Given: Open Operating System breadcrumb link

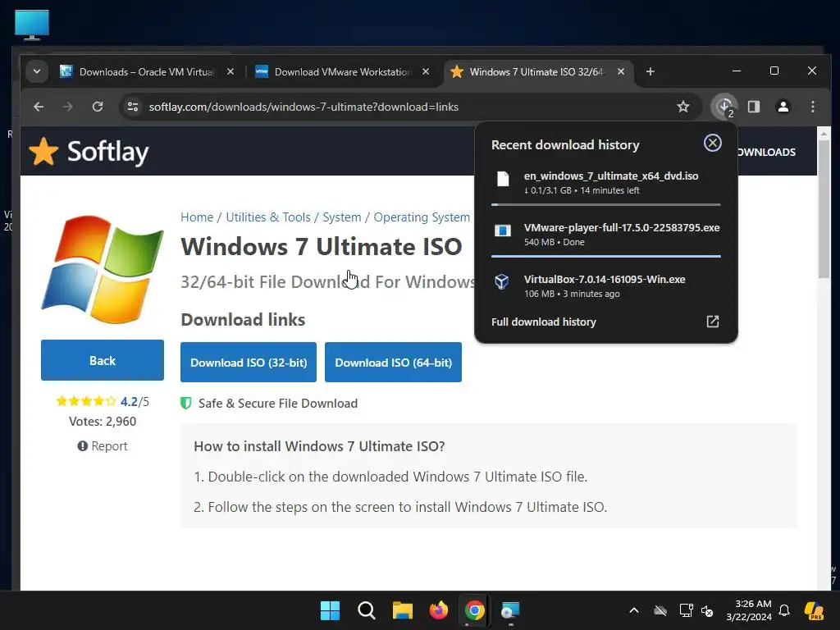Looking at the screenshot, I should 422,217.
